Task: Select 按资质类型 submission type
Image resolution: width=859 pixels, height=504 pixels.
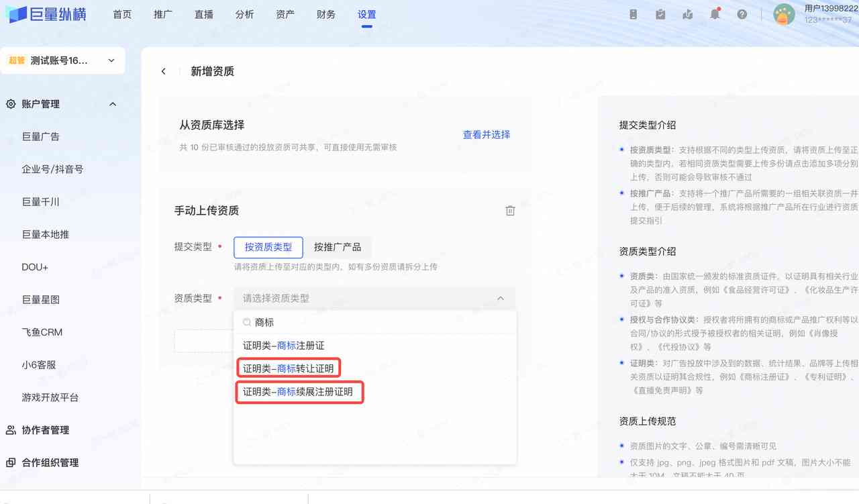Action: [268, 247]
